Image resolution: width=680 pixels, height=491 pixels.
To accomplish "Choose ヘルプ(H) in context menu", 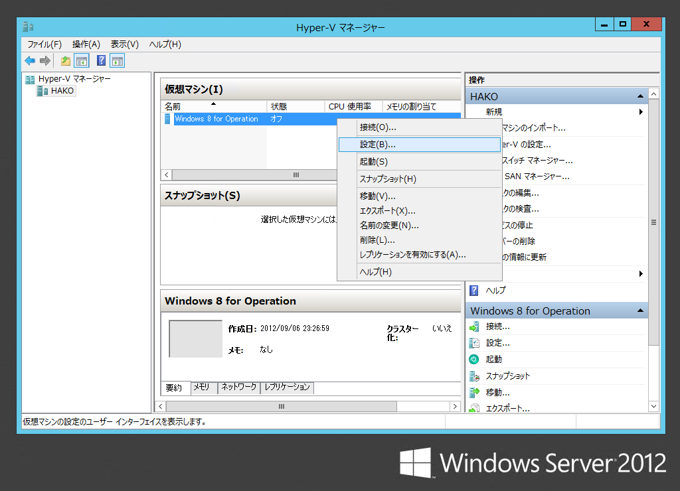I will point(420,272).
